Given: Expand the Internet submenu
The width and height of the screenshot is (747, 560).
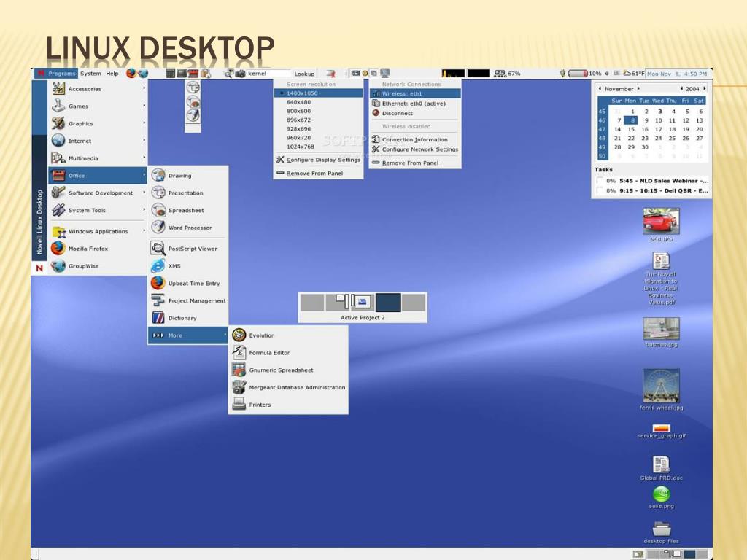Looking at the screenshot, I should 98,141.
